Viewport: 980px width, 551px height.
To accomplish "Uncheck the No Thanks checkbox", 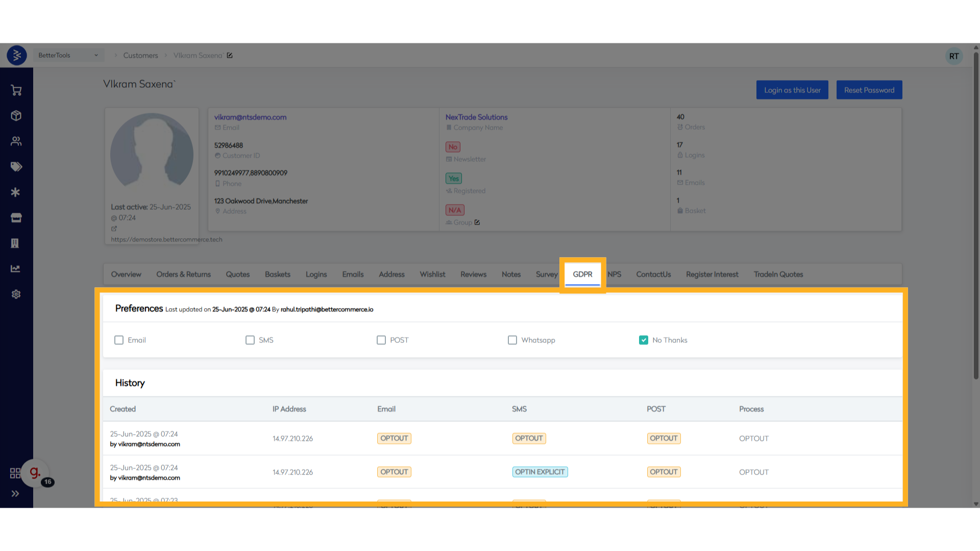I will pos(644,340).
